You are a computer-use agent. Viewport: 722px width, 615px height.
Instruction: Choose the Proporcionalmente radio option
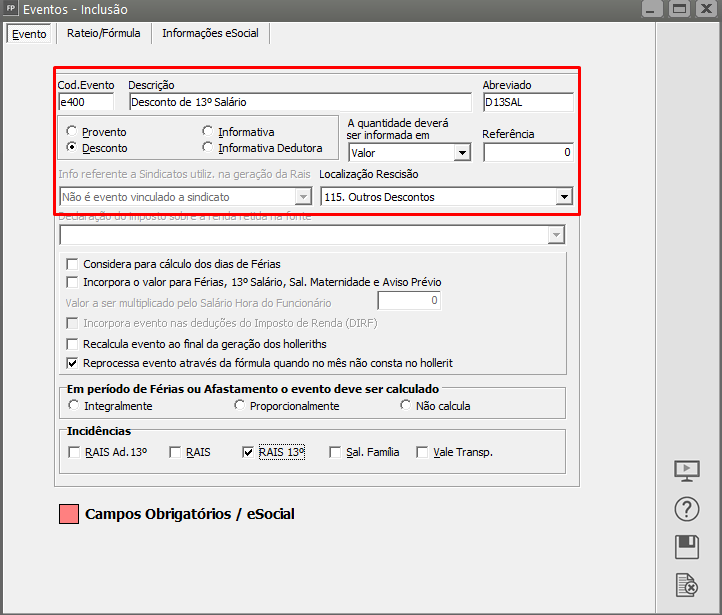coord(240,406)
